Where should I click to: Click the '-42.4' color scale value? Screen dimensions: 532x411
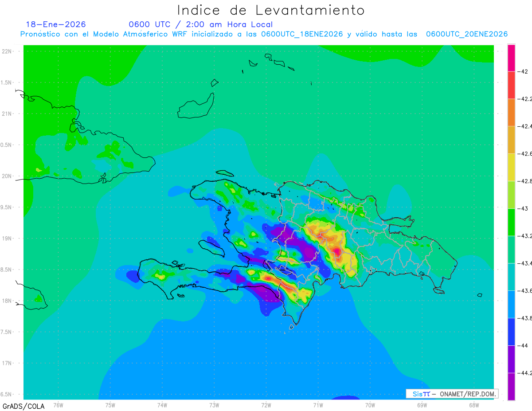coord(524,126)
